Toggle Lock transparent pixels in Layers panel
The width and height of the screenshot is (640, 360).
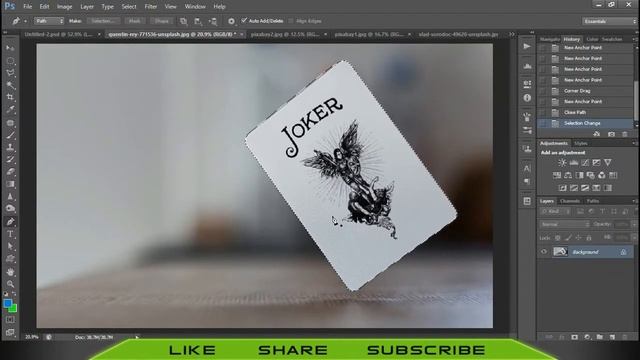click(x=558, y=238)
